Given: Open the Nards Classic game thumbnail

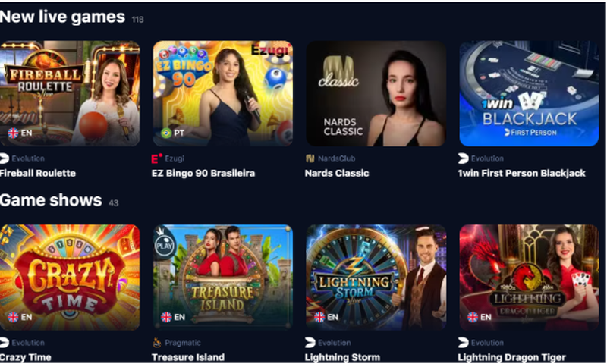Looking at the screenshot, I should (376, 93).
